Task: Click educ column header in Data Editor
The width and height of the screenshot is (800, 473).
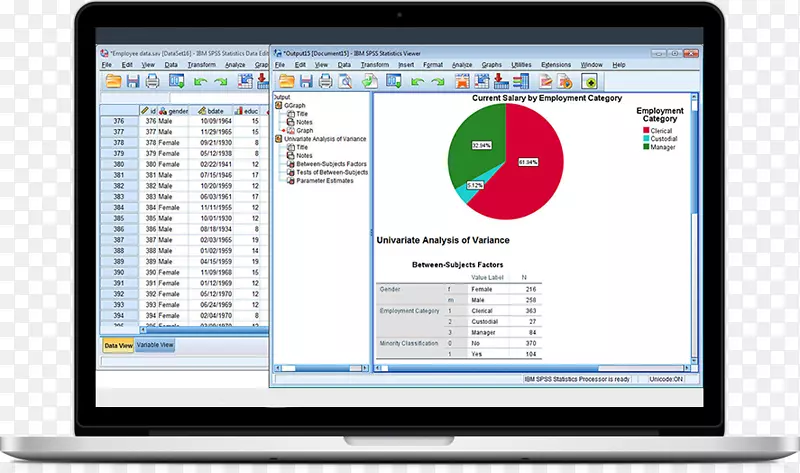Action: (x=246, y=111)
